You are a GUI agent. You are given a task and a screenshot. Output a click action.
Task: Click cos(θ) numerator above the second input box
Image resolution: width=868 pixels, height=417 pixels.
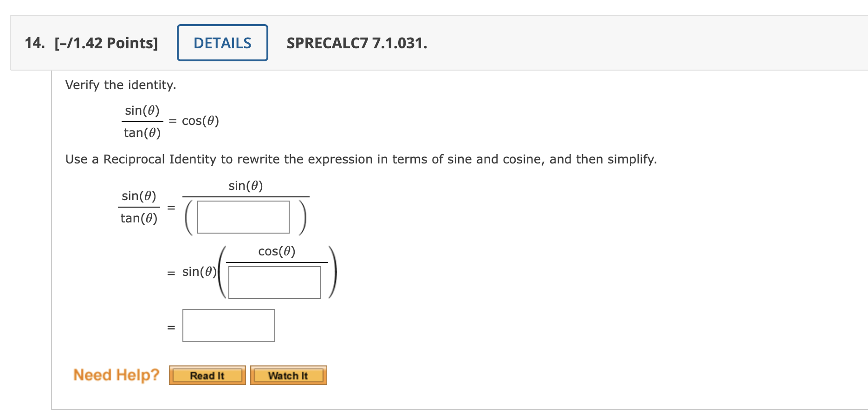coord(277,251)
